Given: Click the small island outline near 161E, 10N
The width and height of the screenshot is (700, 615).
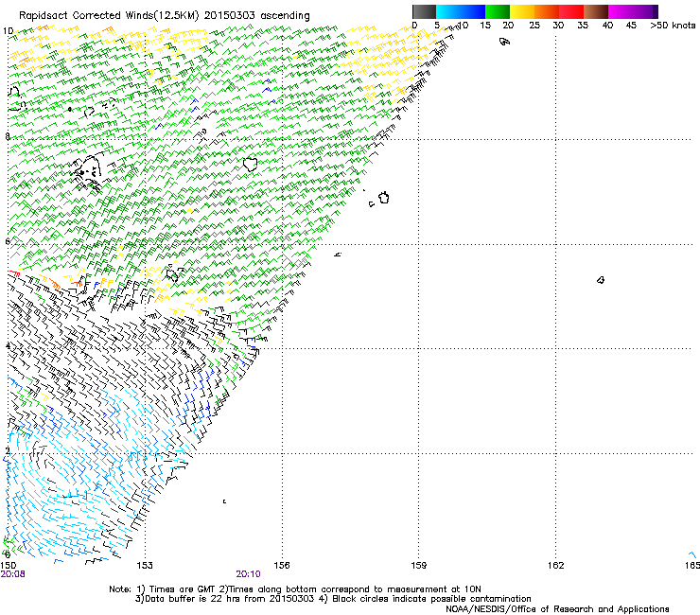Looking at the screenshot, I should point(504,42).
